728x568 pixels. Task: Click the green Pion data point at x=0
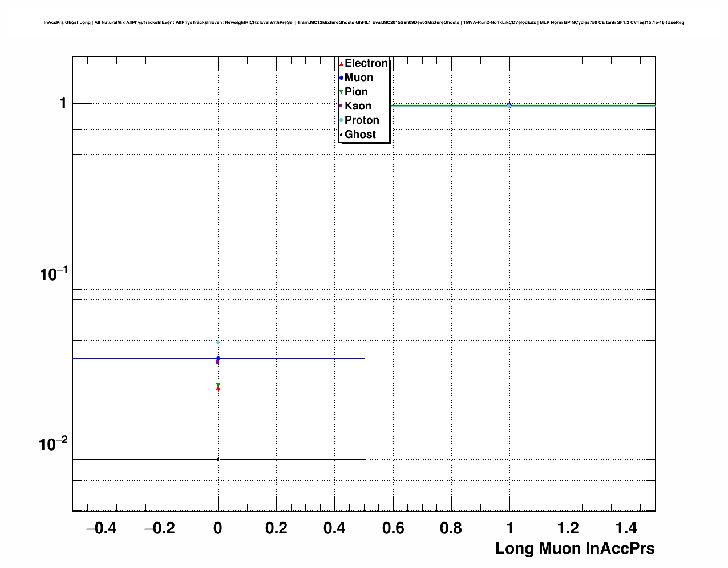(218, 386)
